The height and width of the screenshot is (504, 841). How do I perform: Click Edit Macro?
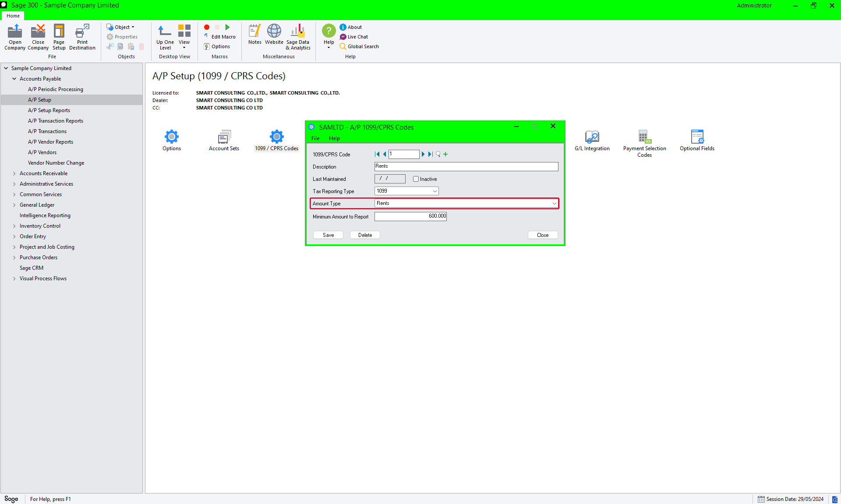click(219, 37)
